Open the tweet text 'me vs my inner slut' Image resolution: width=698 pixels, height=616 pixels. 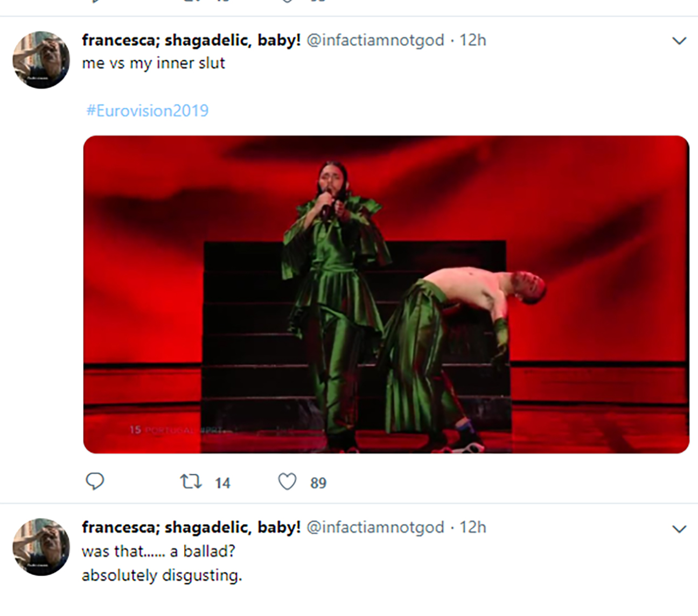coord(153,64)
